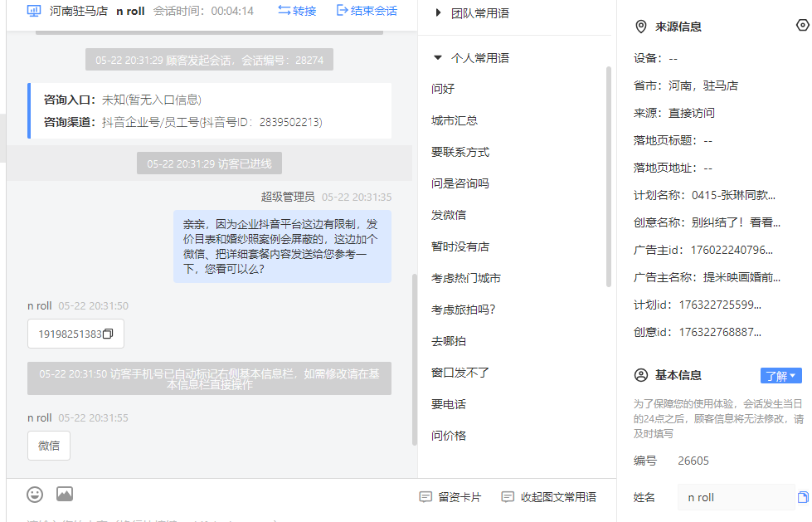Click the 姓名 input field containing n roll
Image resolution: width=812 pixels, height=522 pixels.
tap(736, 498)
